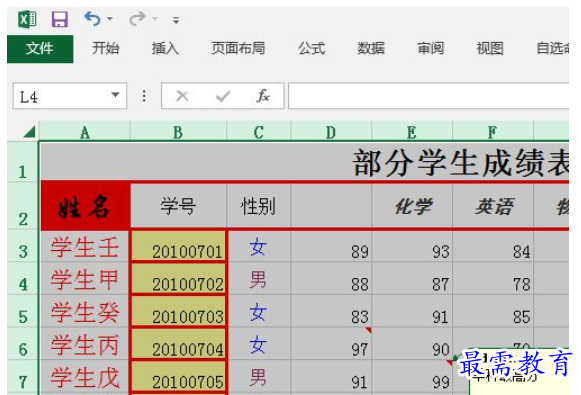Screen dimensions: 581x395
Task: Click the 学号 header cell
Action: 179,206
